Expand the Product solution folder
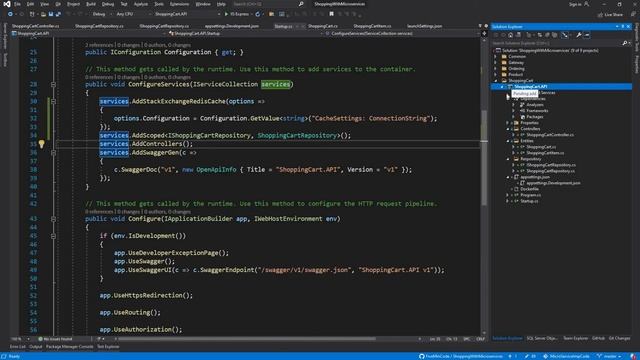The height and width of the screenshot is (360, 640). pyautogui.click(x=496, y=75)
